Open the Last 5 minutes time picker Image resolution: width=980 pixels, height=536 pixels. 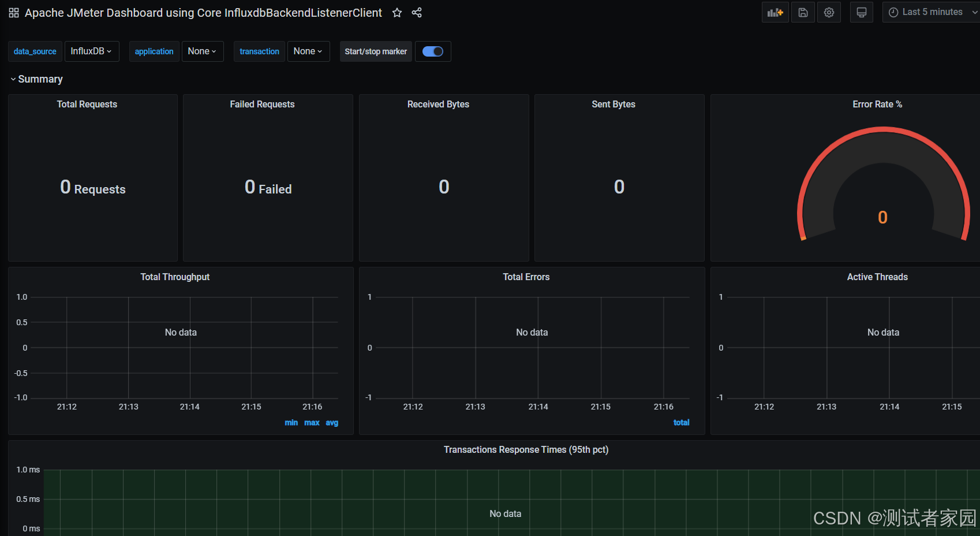(931, 12)
